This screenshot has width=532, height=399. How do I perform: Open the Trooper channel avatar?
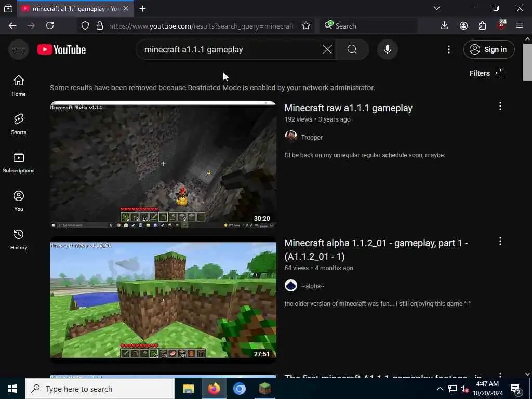[291, 137]
